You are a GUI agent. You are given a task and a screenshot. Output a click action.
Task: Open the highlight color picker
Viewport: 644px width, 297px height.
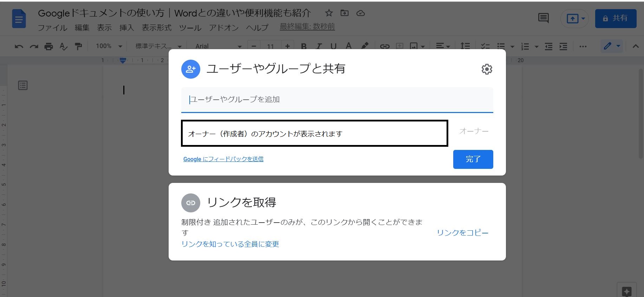(365, 46)
